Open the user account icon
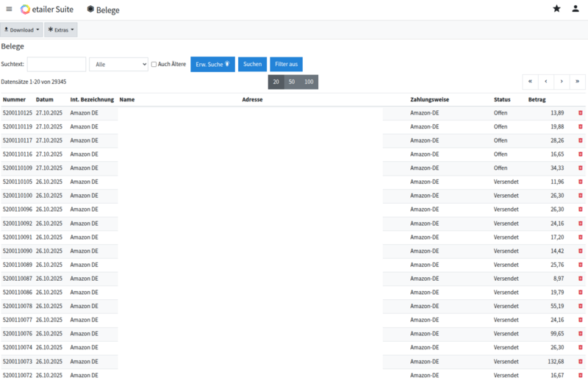The height and width of the screenshot is (386, 588). click(576, 9)
